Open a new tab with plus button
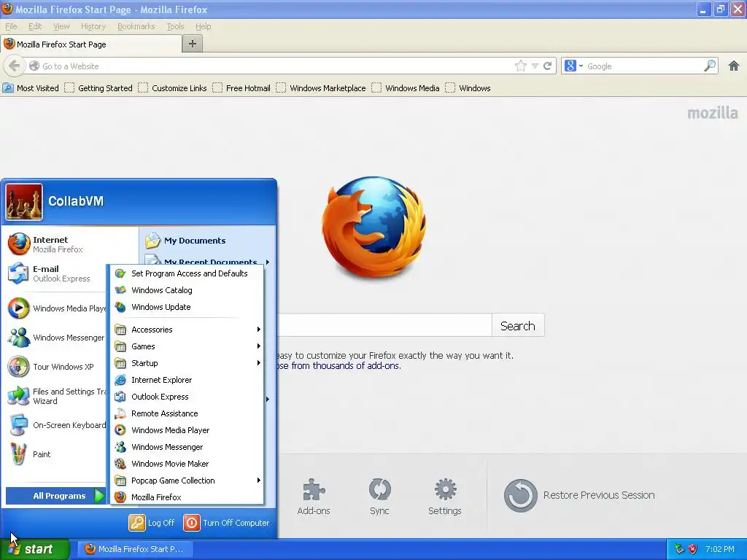The width and height of the screenshot is (747, 560). pos(193,44)
